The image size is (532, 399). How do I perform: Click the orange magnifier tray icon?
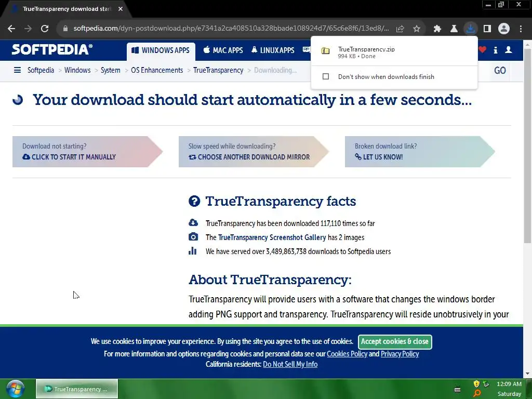coord(477,394)
